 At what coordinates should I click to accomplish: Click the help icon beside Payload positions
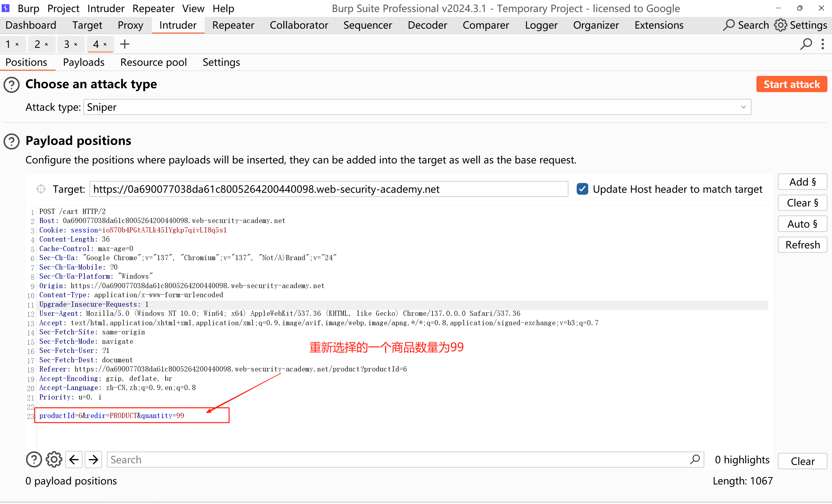[x=11, y=141]
